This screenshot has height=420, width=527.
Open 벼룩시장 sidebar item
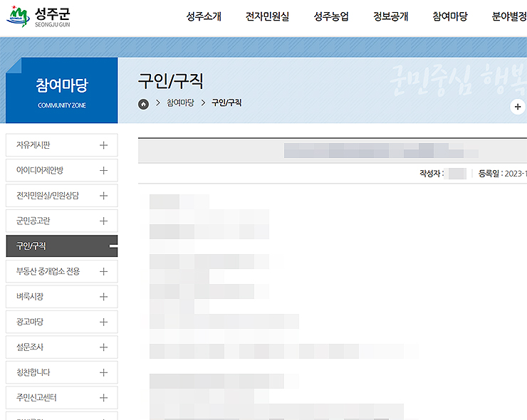(62, 296)
